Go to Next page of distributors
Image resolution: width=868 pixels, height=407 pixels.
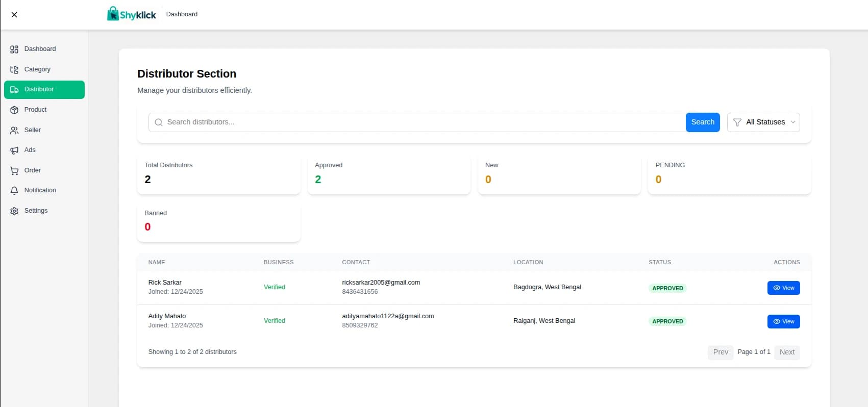click(x=787, y=352)
